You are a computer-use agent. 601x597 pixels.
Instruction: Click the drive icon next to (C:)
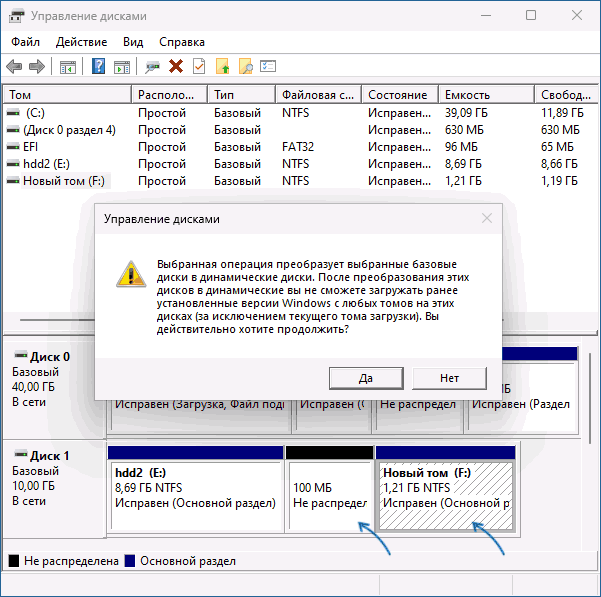(x=13, y=113)
